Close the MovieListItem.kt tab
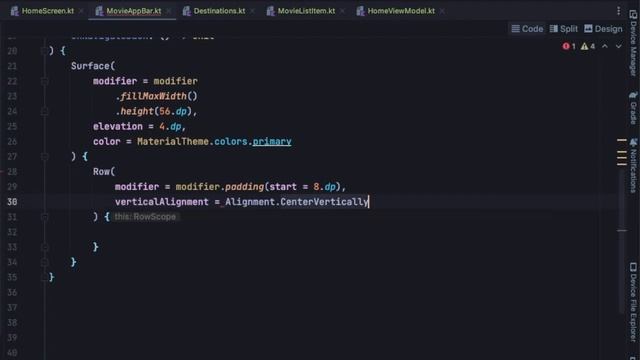The height and width of the screenshot is (360, 640). click(342, 11)
